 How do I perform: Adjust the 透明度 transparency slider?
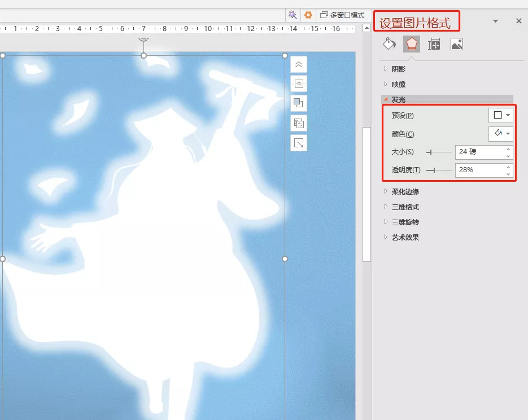click(x=439, y=170)
